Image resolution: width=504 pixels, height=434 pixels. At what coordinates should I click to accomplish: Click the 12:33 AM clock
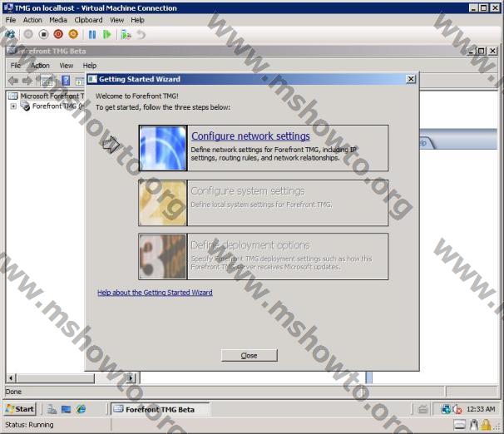click(481, 409)
